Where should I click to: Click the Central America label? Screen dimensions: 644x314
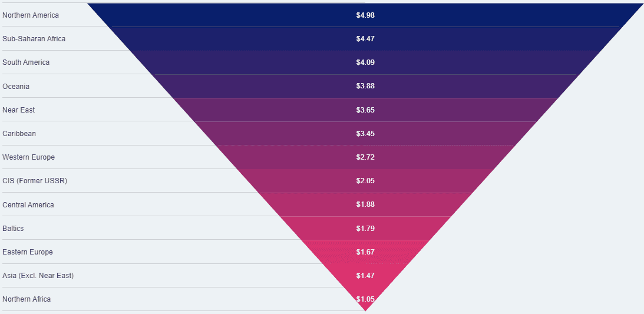click(x=28, y=205)
